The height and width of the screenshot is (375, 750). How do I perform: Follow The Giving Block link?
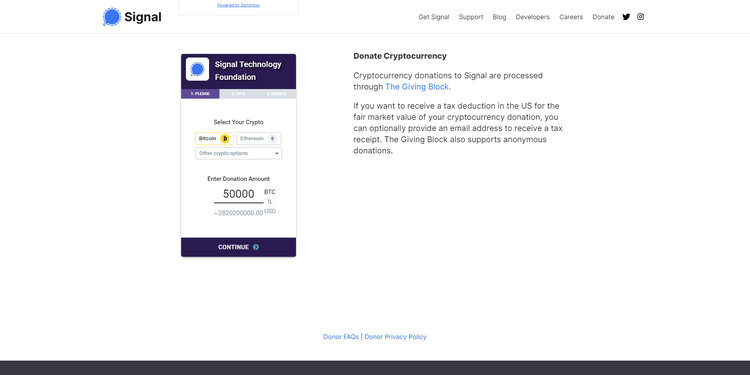pyautogui.click(x=417, y=87)
